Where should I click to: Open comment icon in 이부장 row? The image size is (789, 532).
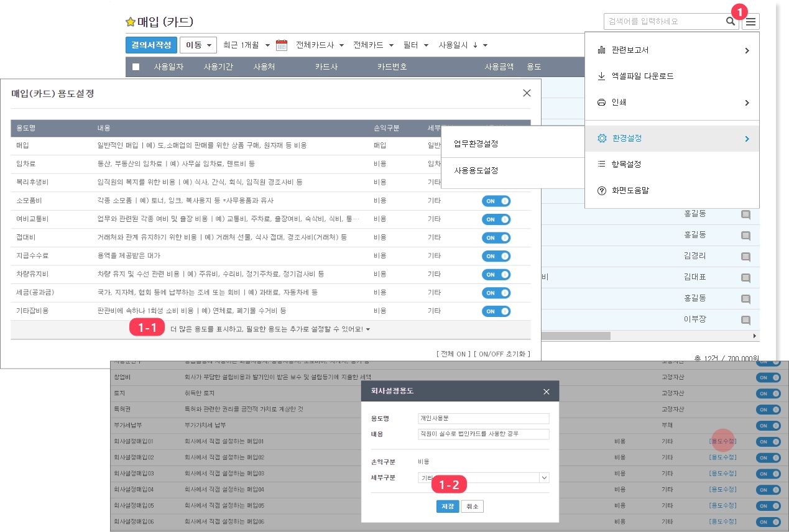click(x=745, y=320)
